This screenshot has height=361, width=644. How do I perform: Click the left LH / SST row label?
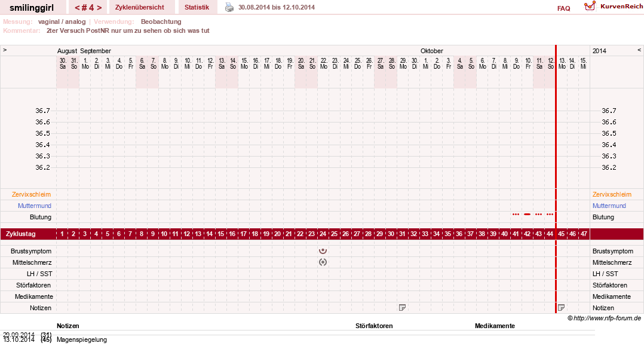(39, 274)
